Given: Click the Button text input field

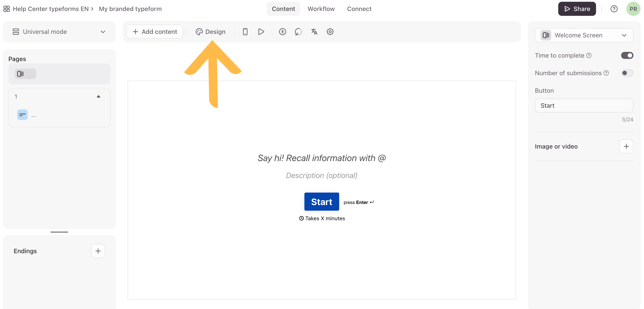Looking at the screenshot, I should click(x=584, y=105).
